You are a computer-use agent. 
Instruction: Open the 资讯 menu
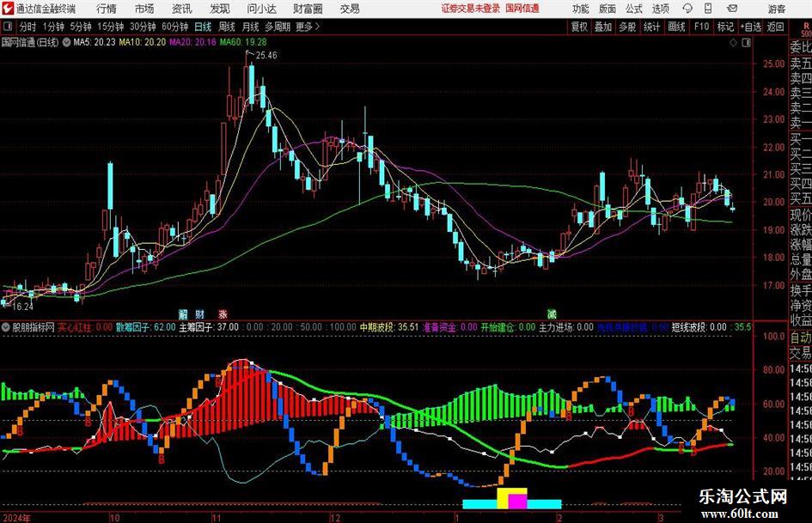(x=181, y=9)
